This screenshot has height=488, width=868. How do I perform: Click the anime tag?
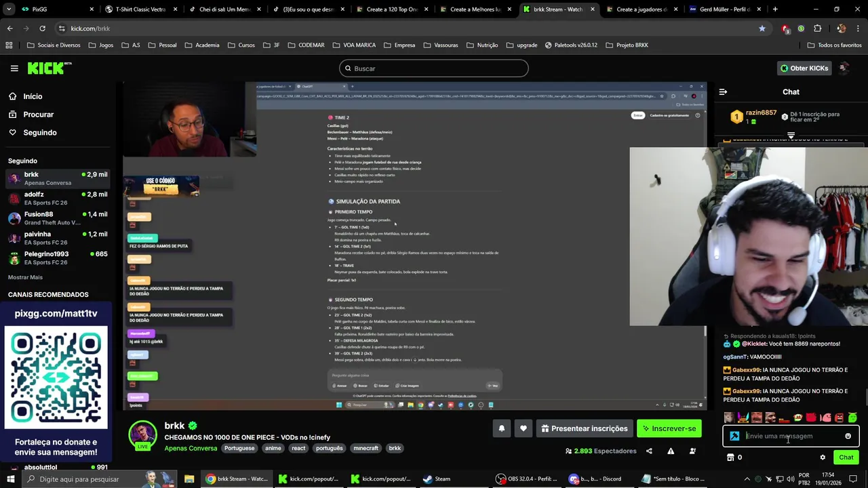click(x=273, y=448)
